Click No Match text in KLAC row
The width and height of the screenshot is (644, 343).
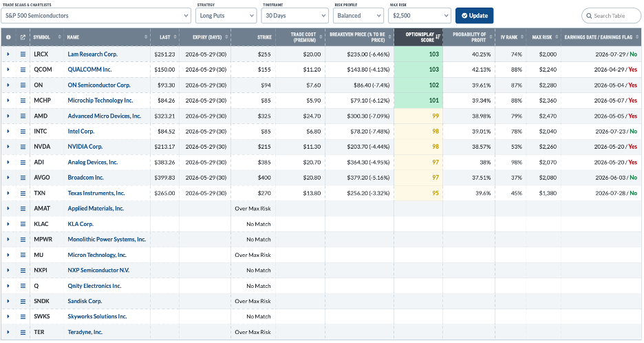click(x=258, y=224)
